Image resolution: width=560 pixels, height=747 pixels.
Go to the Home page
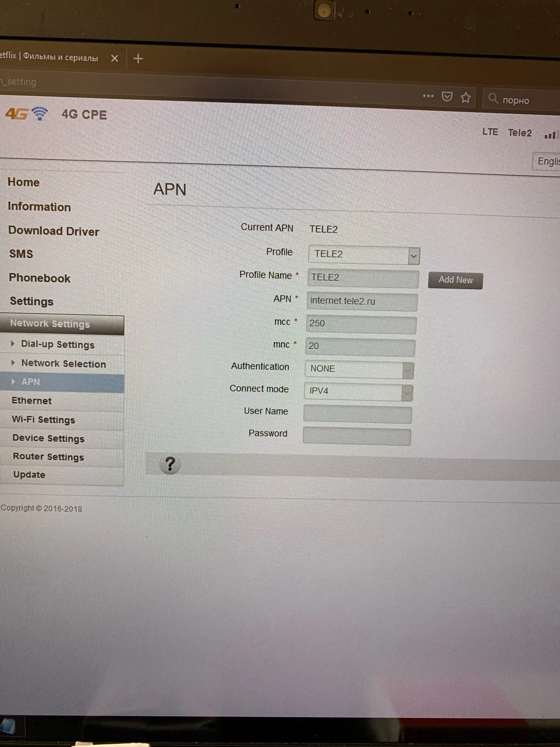pos(24,182)
